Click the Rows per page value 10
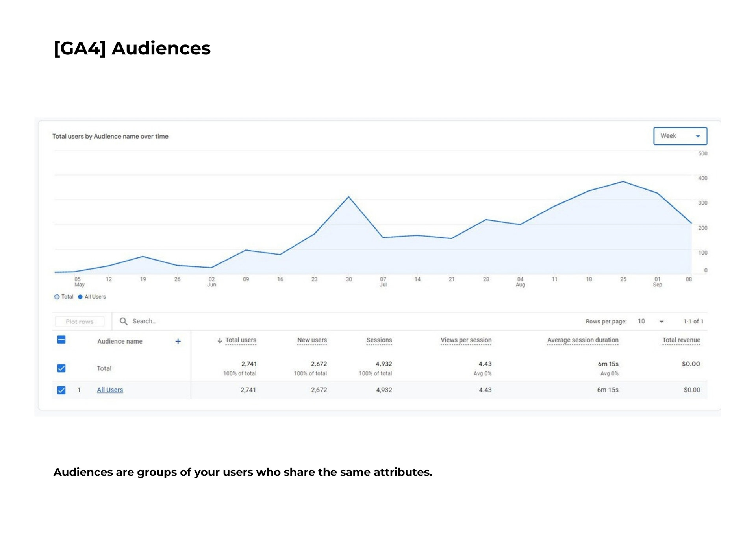The width and height of the screenshot is (756, 534). point(641,321)
